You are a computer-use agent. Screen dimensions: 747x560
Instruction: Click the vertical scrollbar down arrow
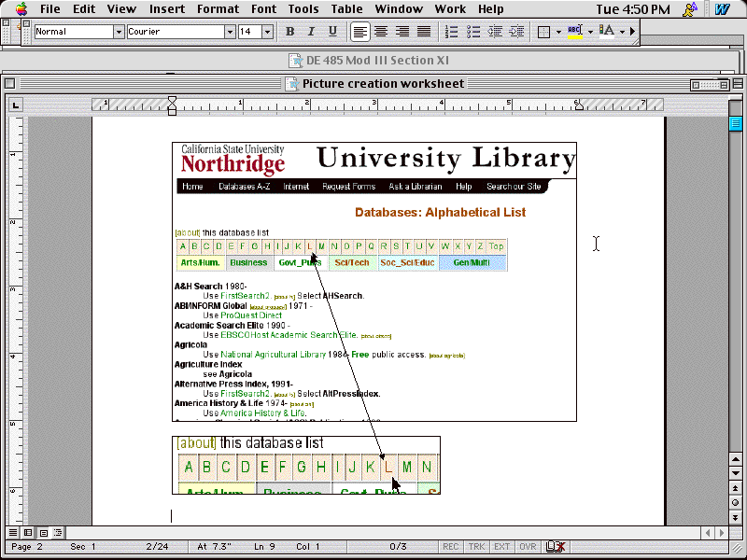point(735,473)
